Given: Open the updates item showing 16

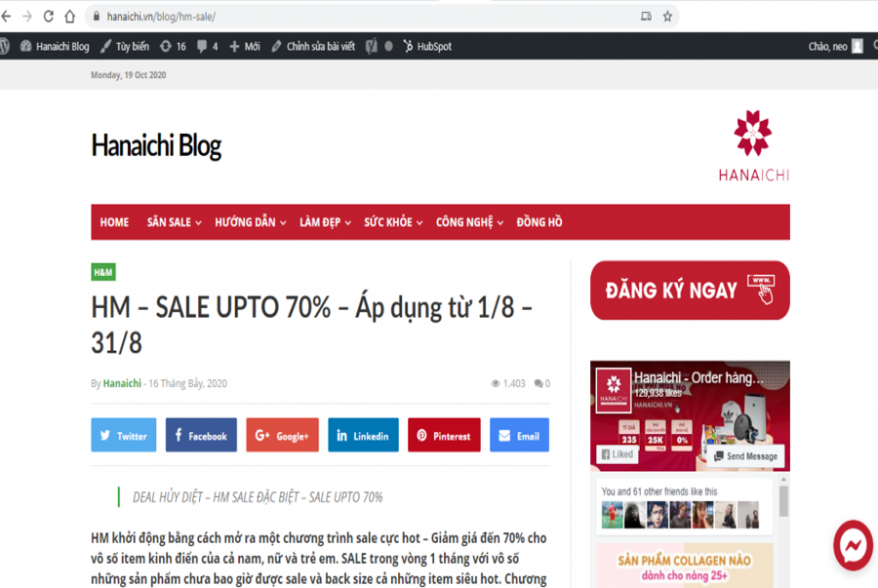Looking at the screenshot, I should tap(173, 46).
